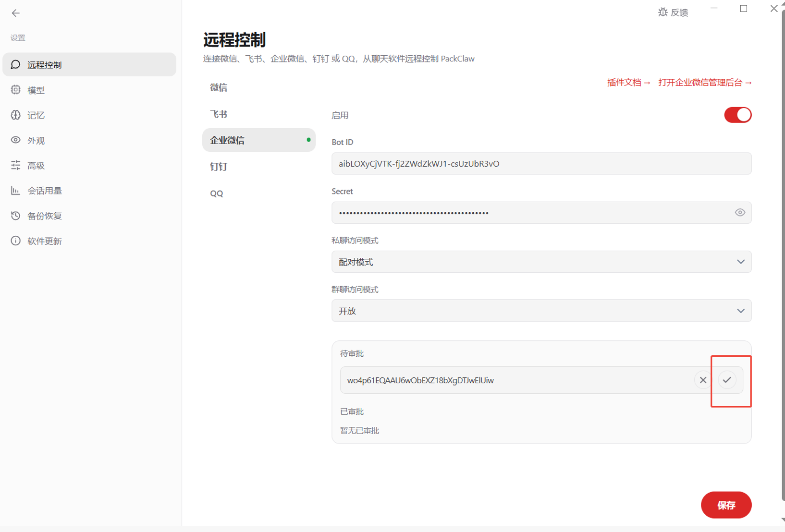
Task: Open 外观 settings via eye icon
Action: click(x=16, y=140)
